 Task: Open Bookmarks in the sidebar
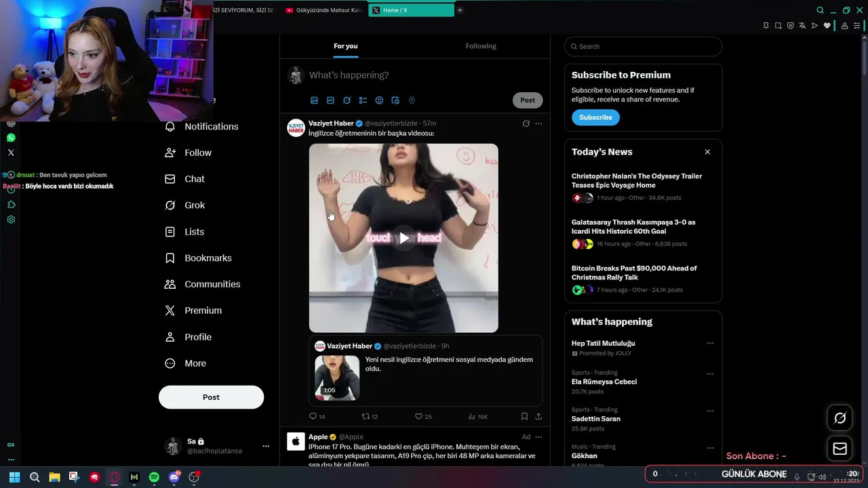[199, 258]
